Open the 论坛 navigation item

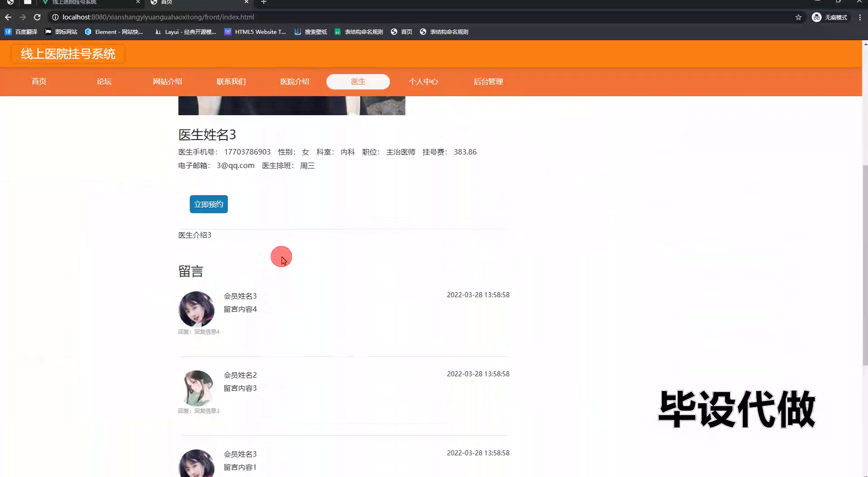point(104,82)
